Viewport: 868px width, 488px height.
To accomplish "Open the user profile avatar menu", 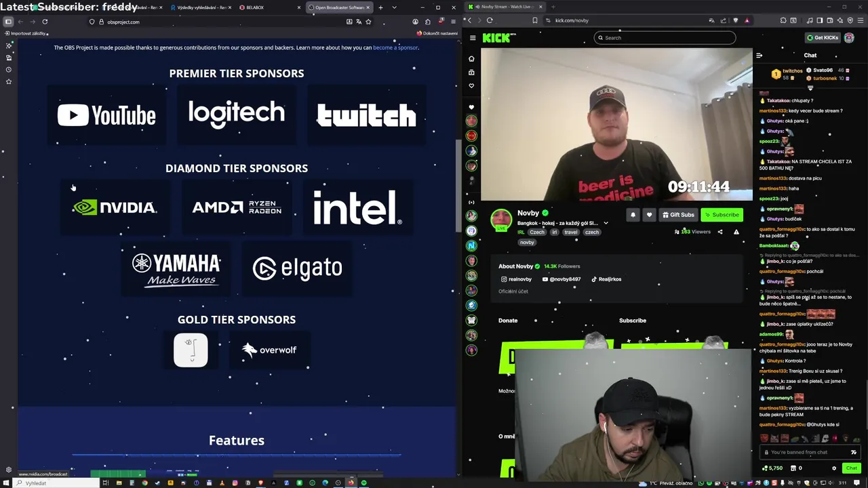I will 849,38.
